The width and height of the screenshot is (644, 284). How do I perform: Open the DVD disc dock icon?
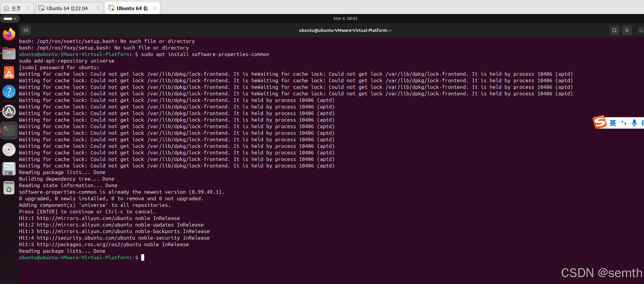[9, 150]
